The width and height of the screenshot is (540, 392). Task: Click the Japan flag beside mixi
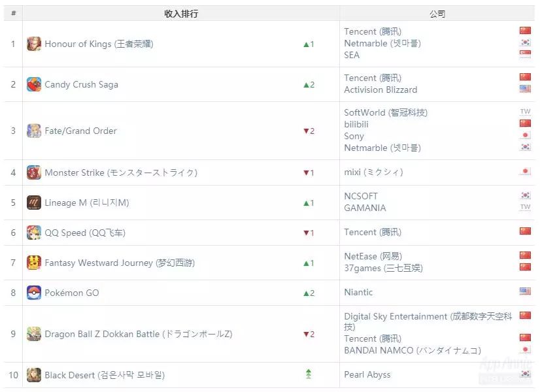[525, 171]
